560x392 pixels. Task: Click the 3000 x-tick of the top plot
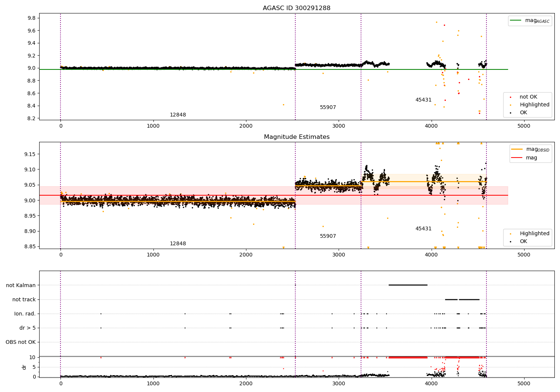(x=339, y=126)
